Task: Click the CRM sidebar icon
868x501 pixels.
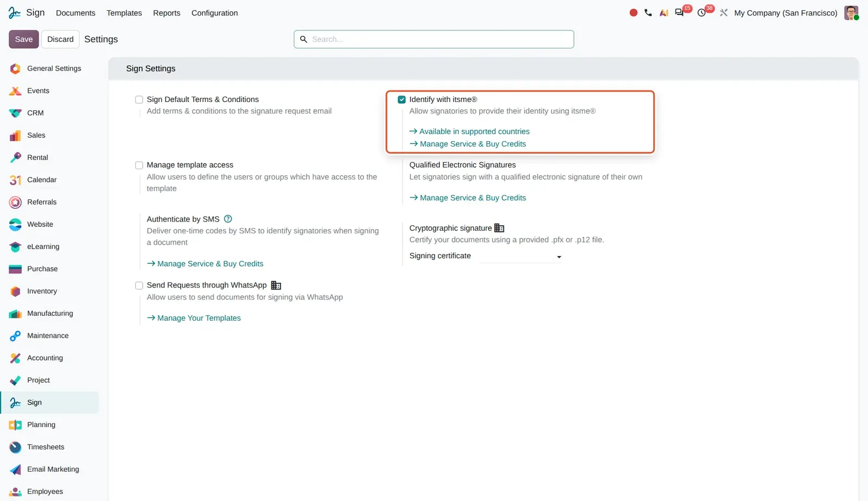Action: point(15,113)
